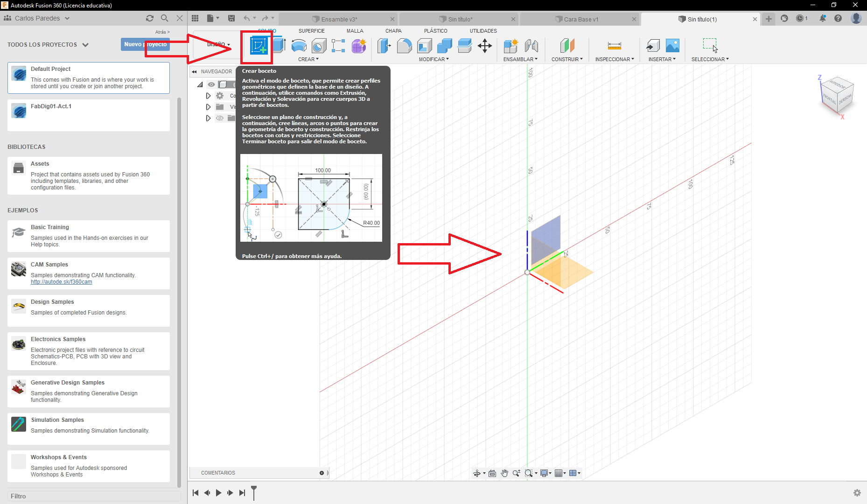Screen dimensions: 867x504
Task: Click the Redo arrow
Action: (x=265, y=18)
